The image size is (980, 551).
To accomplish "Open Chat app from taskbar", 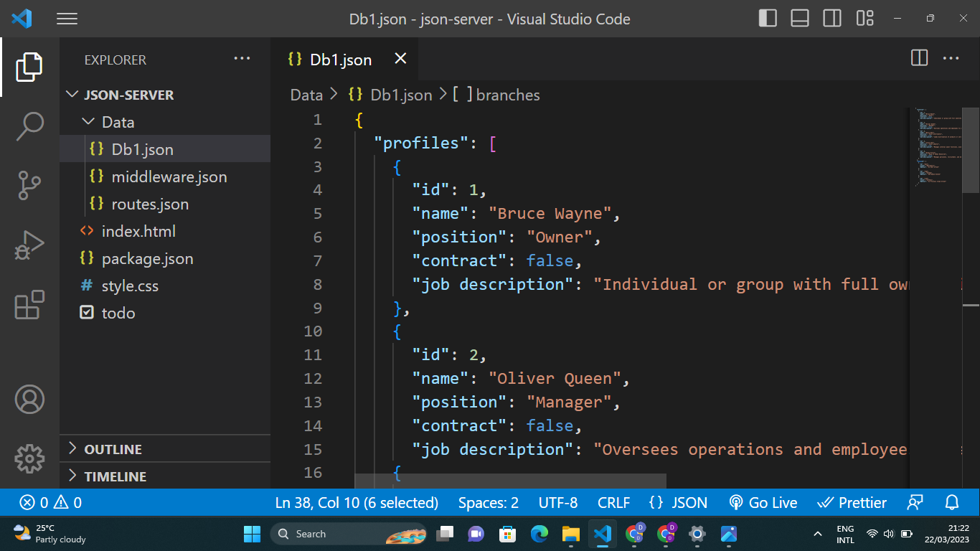I will click(476, 534).
